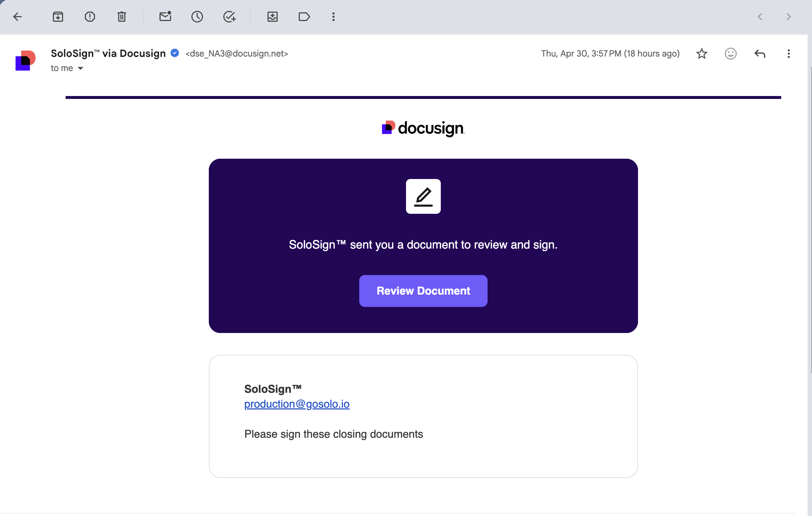Go back to inbox with back arrow
The height and width of the screenshot is (516, 812).
click(17, 17)
